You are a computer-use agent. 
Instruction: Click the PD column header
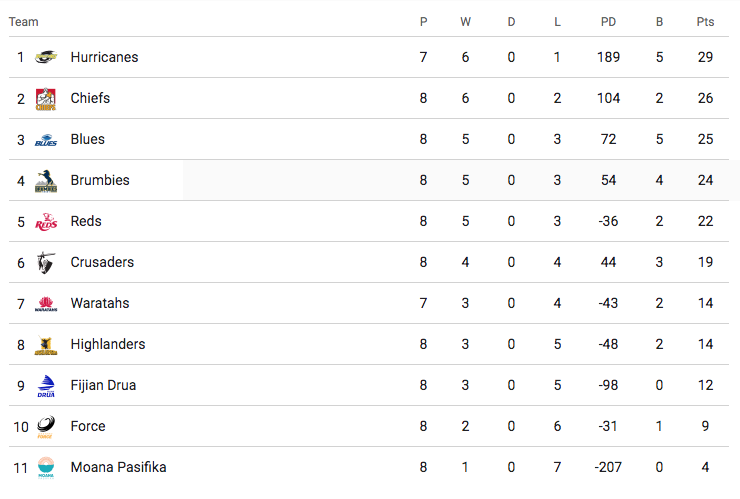click(608, 22)
